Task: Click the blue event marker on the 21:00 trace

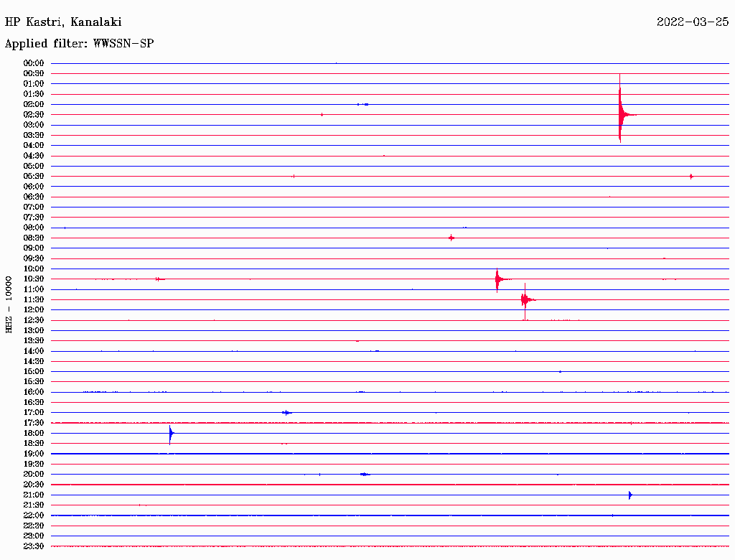Action: (630, 495)
